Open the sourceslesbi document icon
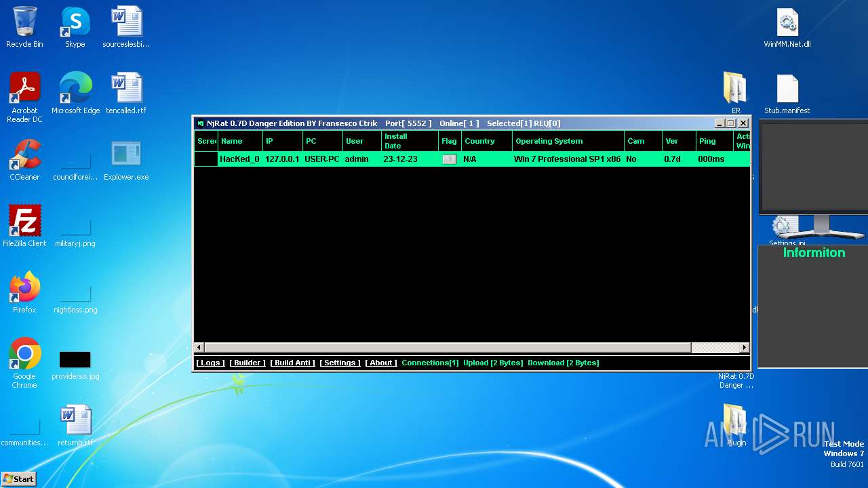This screenshot has width=868, height=488. point(126,27)
